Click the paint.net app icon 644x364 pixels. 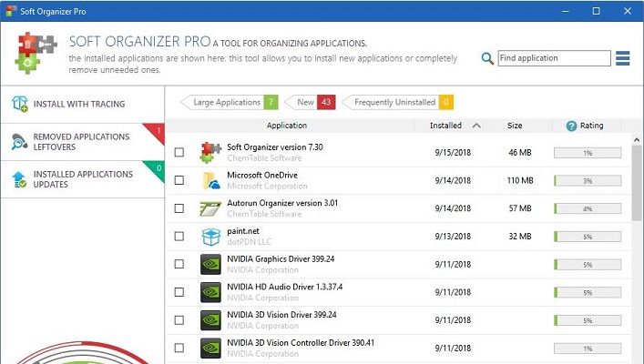(x=210, y=237)
